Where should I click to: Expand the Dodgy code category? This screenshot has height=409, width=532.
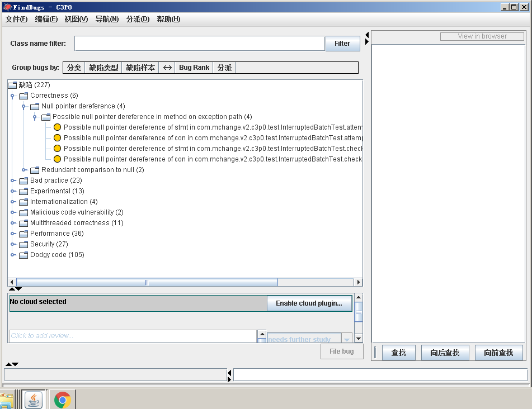pos(13,255)
